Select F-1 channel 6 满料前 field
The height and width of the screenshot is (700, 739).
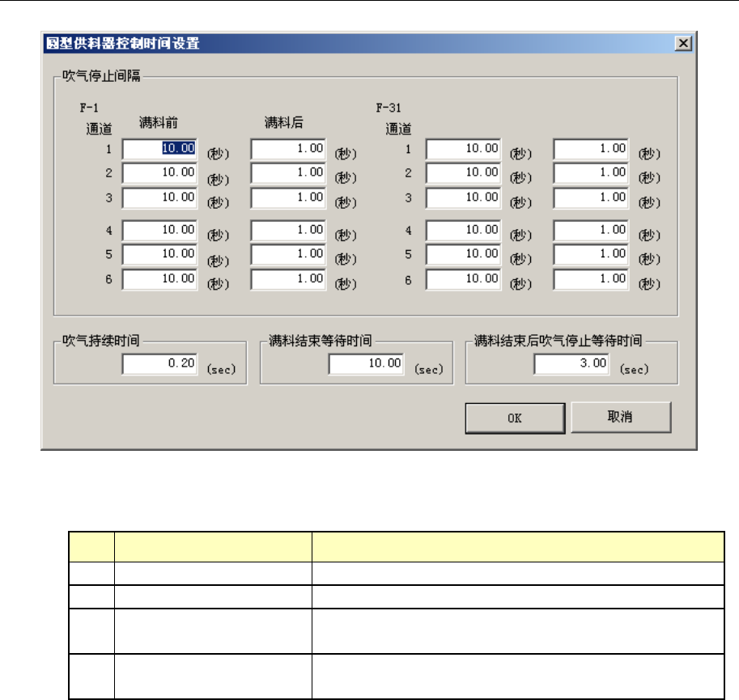coord(159,279)
